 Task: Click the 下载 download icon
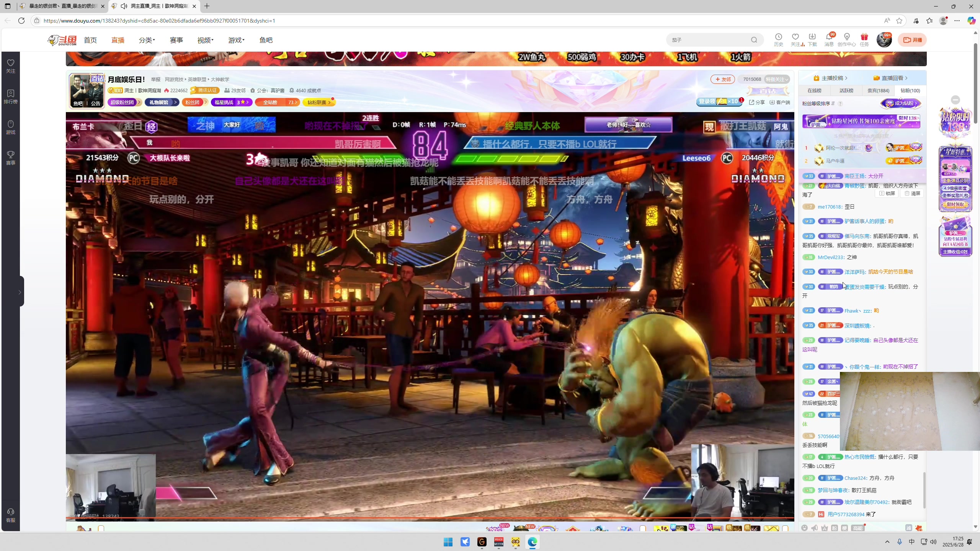tap(812, 39)
